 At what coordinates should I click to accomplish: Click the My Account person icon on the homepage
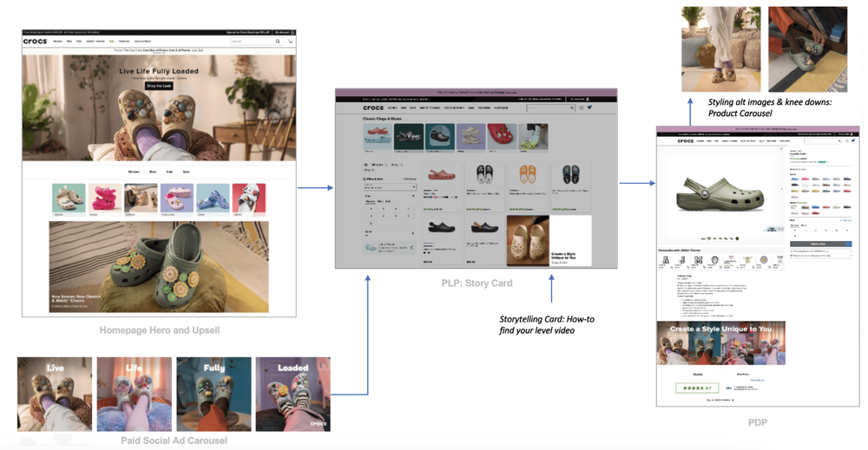pos(293,33)
